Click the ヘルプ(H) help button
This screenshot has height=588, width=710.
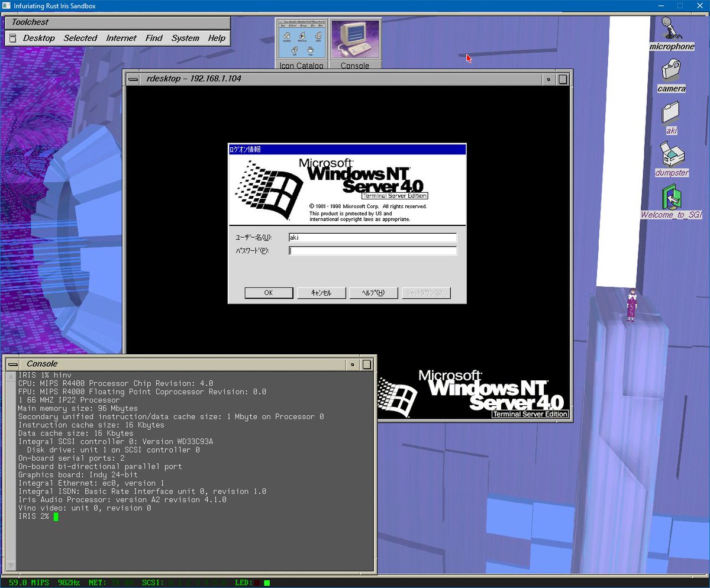[x=373, y=293]
